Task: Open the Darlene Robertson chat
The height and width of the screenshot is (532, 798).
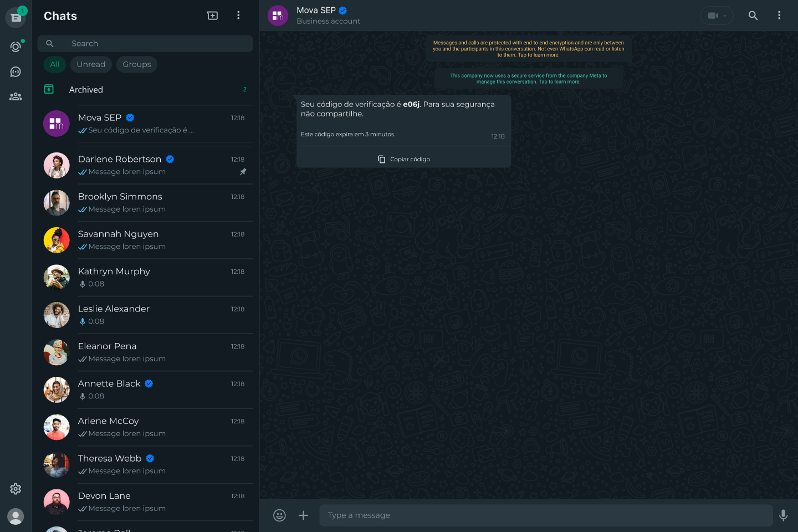Action: point(145,165)
